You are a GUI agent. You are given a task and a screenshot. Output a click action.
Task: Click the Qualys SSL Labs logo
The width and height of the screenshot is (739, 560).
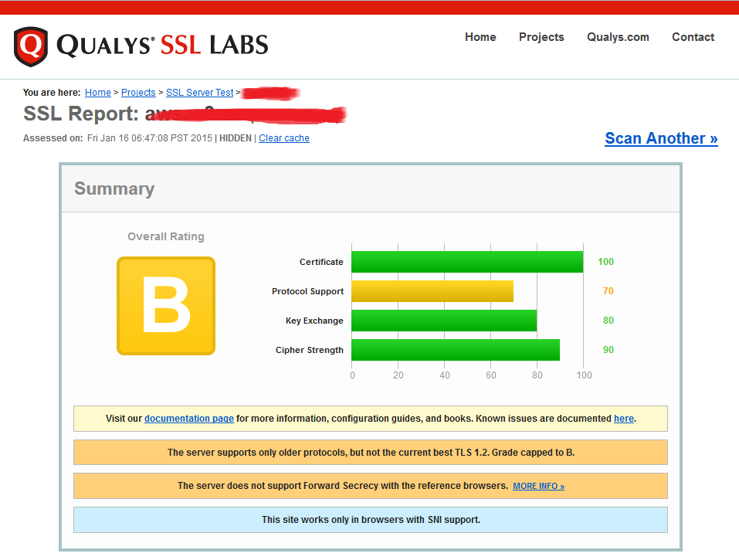tap(141, 46)
